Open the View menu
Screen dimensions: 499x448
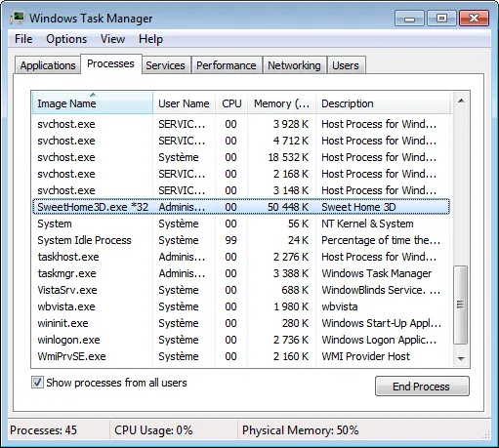(x=112, y=39)
